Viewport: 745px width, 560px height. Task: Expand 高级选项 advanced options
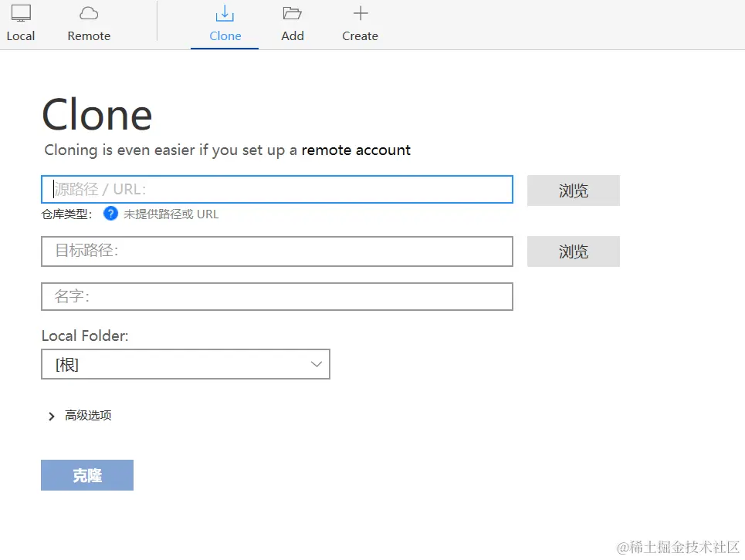pos(80,416)
